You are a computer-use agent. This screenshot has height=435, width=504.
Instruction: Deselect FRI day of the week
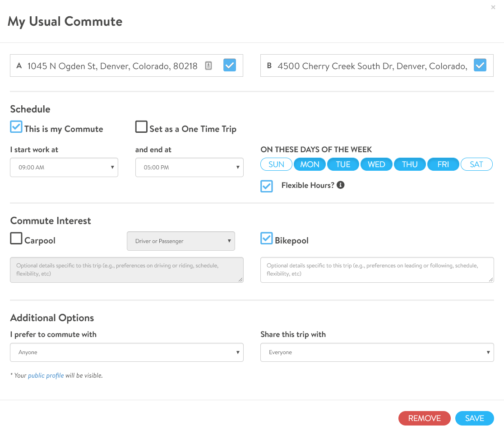point(443,164)
